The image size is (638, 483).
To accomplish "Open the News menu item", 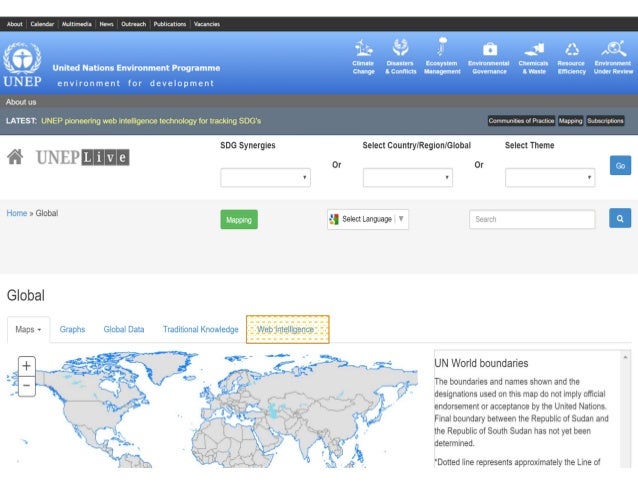I will click(107, 24).
